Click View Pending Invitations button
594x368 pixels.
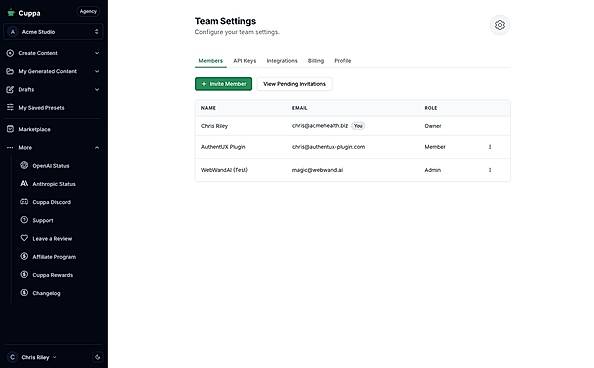pyautogui.click(x=294, y=84)
